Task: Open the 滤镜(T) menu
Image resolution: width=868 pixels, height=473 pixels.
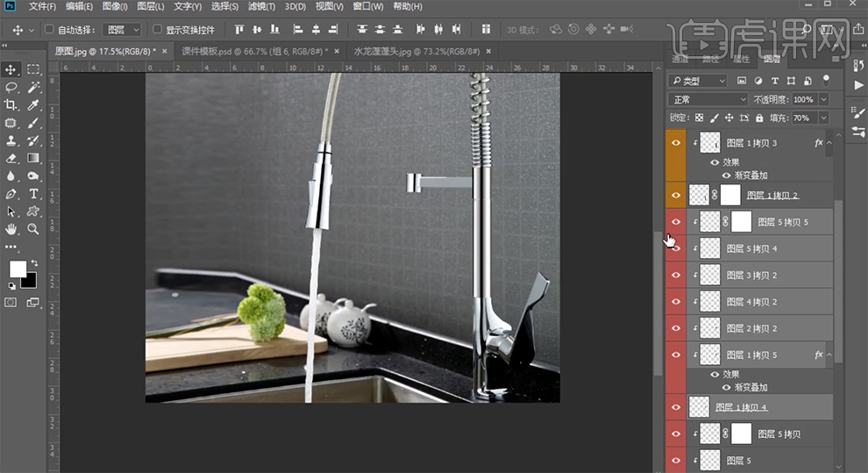Action: [261, 7]
